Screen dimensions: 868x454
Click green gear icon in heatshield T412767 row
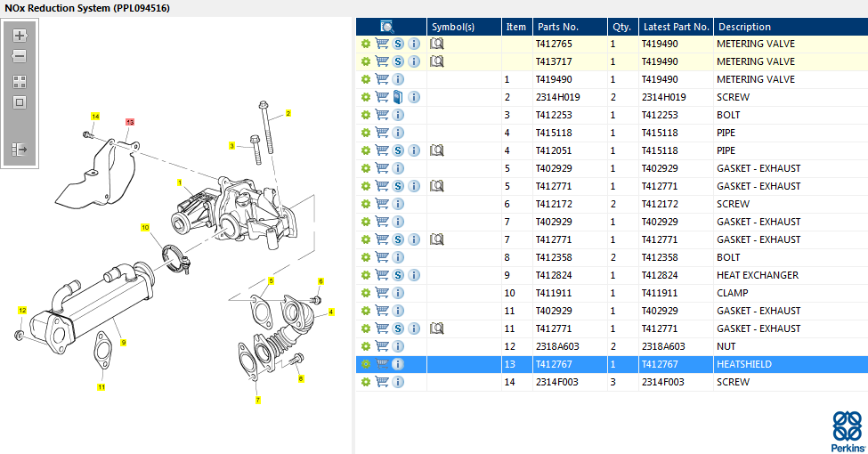365,364
